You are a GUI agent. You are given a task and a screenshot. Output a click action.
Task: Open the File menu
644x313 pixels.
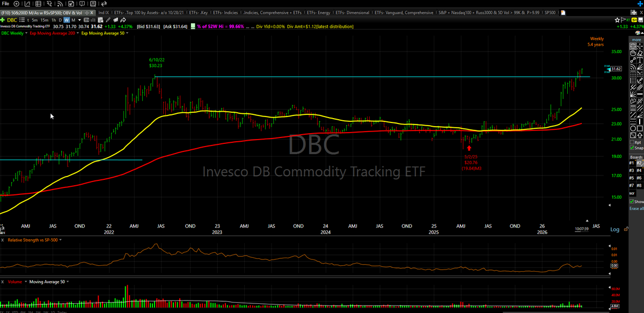point(5,4)
